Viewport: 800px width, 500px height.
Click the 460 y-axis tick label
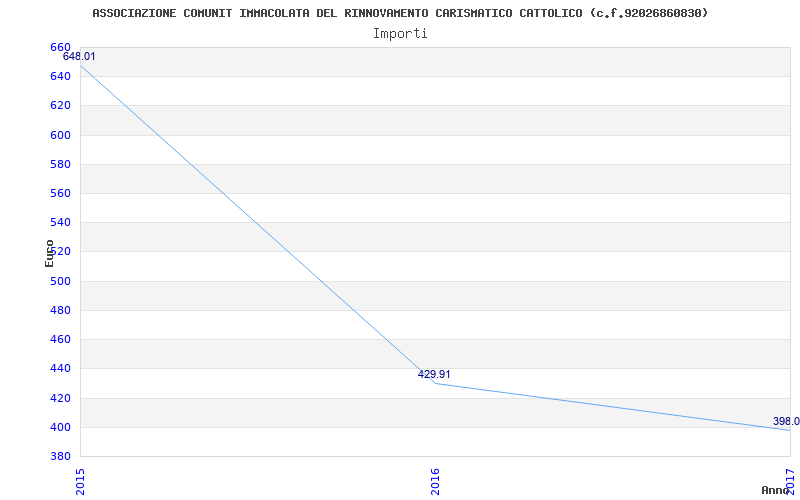tap(60, 339)
